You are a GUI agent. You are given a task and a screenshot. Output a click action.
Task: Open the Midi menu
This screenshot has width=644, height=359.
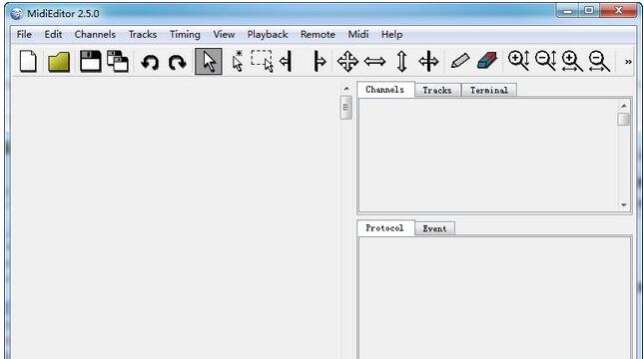[x=358, y=35]
